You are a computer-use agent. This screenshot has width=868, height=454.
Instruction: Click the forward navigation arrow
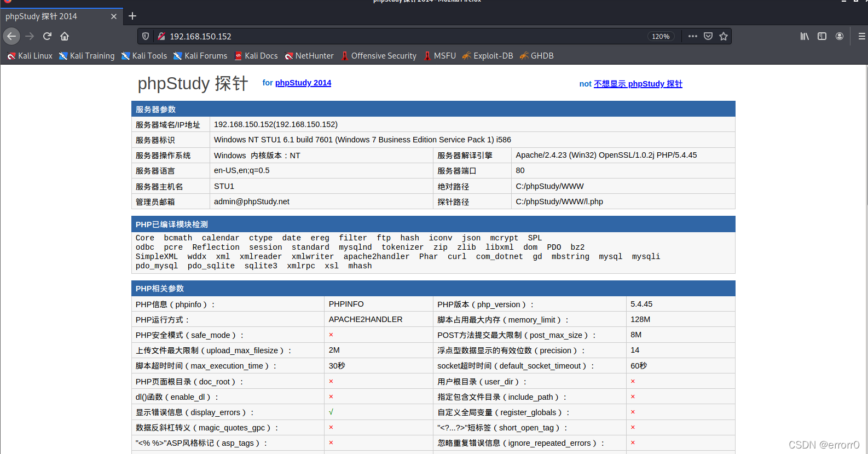[30, 36]
